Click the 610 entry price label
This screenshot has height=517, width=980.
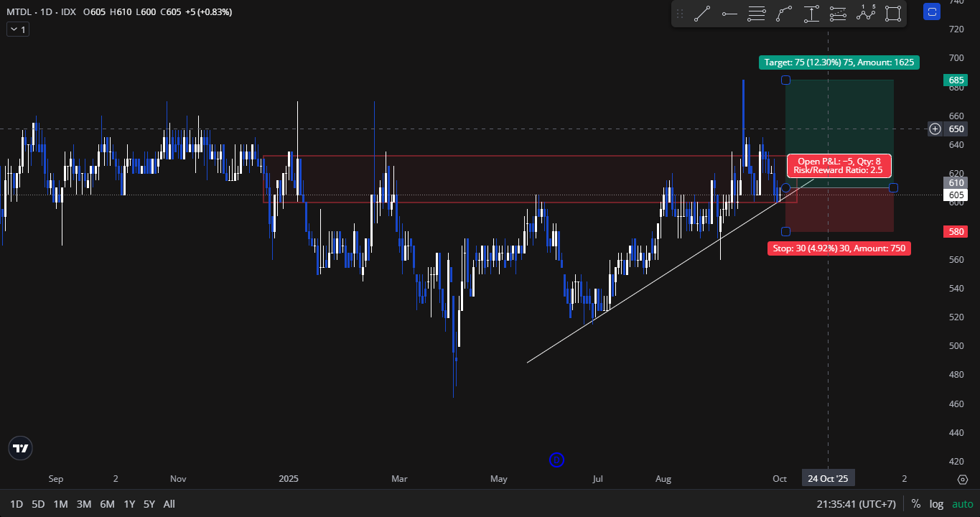[x=956, y=182]
